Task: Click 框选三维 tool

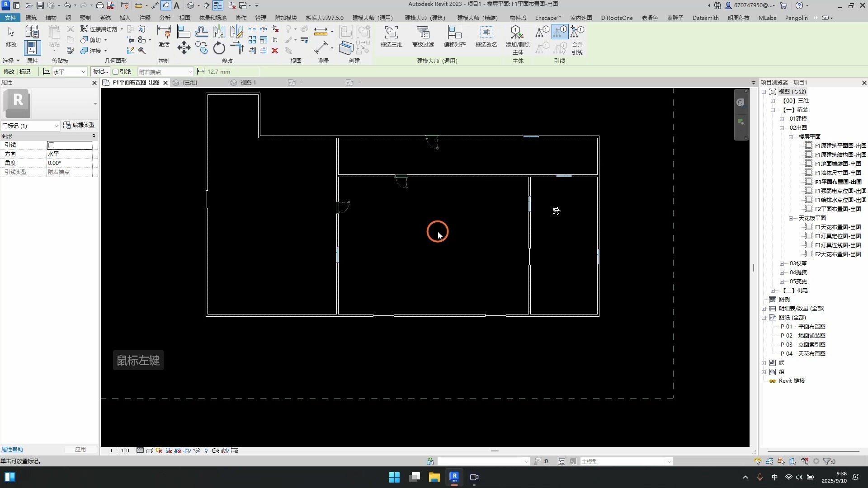Action: 392,37
